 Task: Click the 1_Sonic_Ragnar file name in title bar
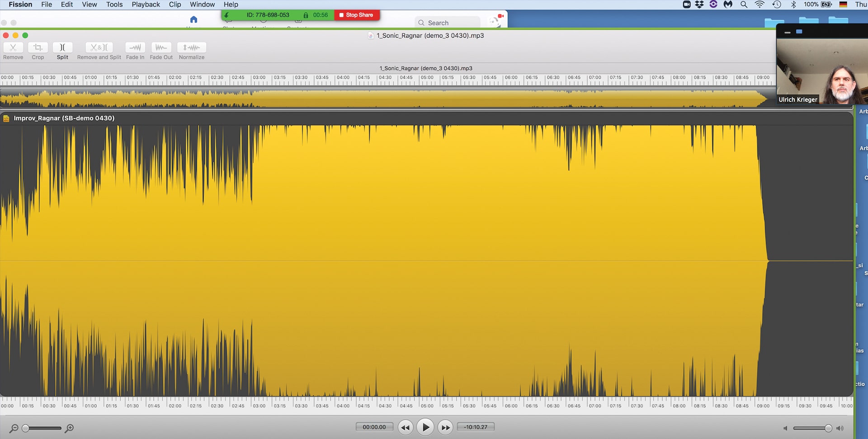coord(430,36)
